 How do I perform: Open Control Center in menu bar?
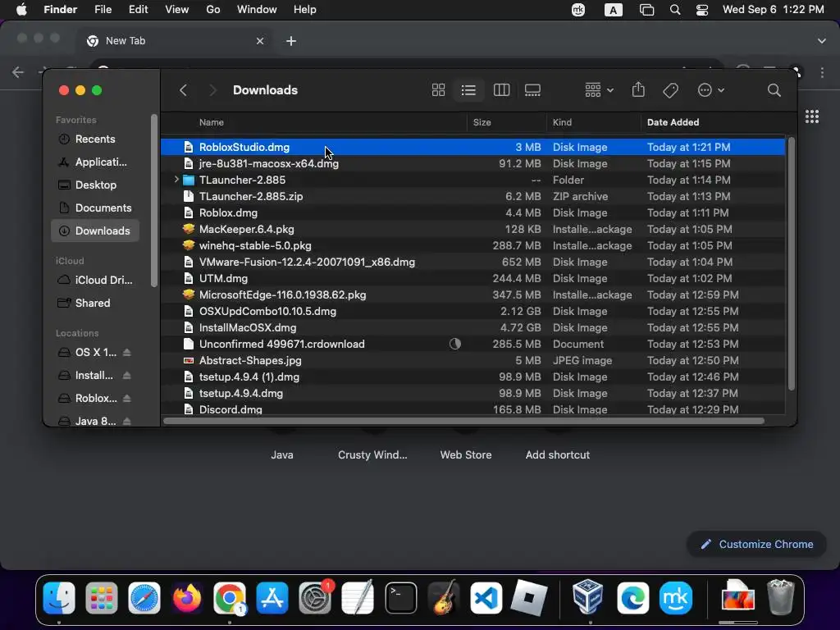click(x=702, y=10)
